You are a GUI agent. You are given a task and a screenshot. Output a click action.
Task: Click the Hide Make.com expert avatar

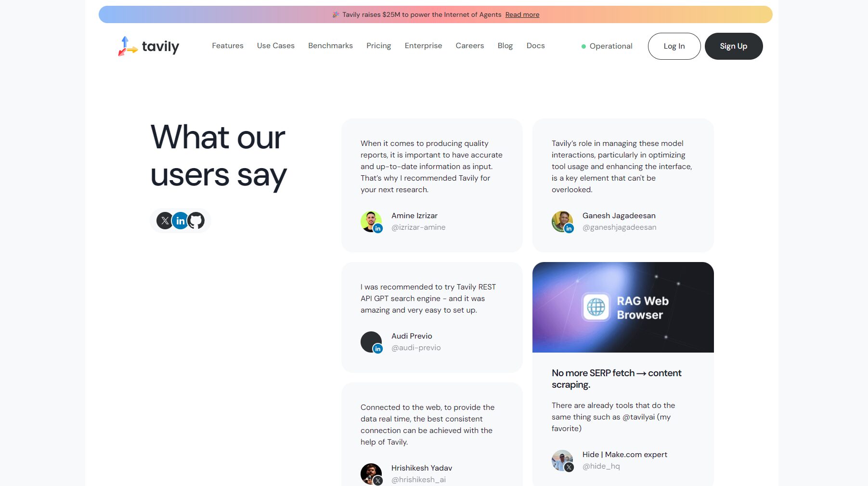coord(562,460)
